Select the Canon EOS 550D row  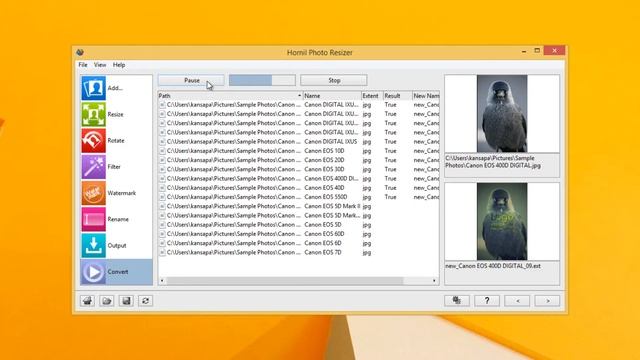[x=299, y=197]
